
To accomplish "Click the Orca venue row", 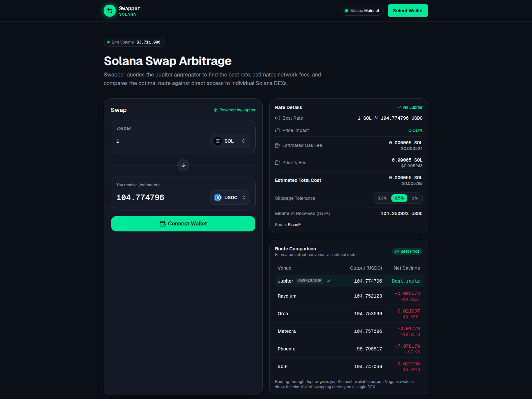I will click(349, 314).
